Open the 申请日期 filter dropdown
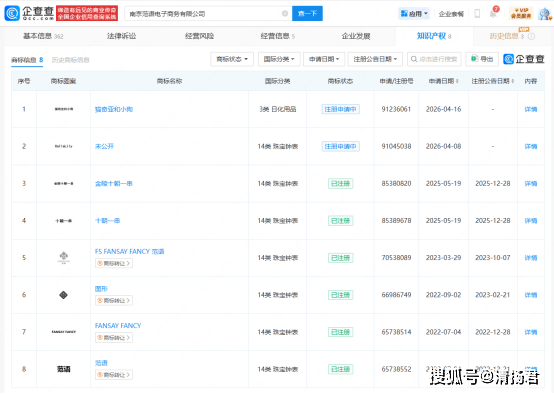 [x=324, y=59]
